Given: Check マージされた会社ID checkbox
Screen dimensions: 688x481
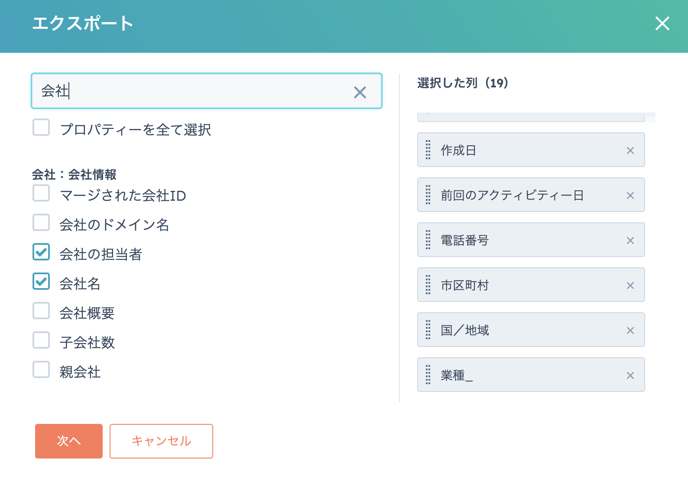Looking at the screenshot, I should [x=41, y=193].
